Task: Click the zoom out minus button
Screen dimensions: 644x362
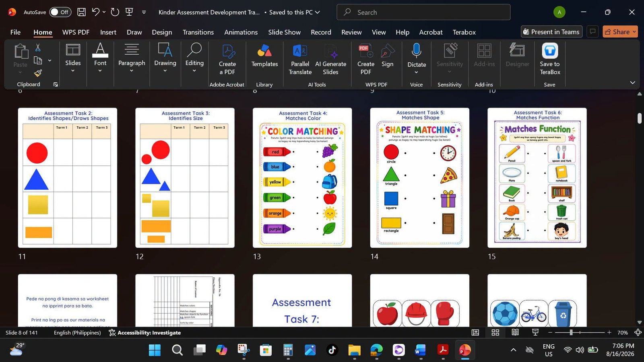Action: tap(550, 333)
